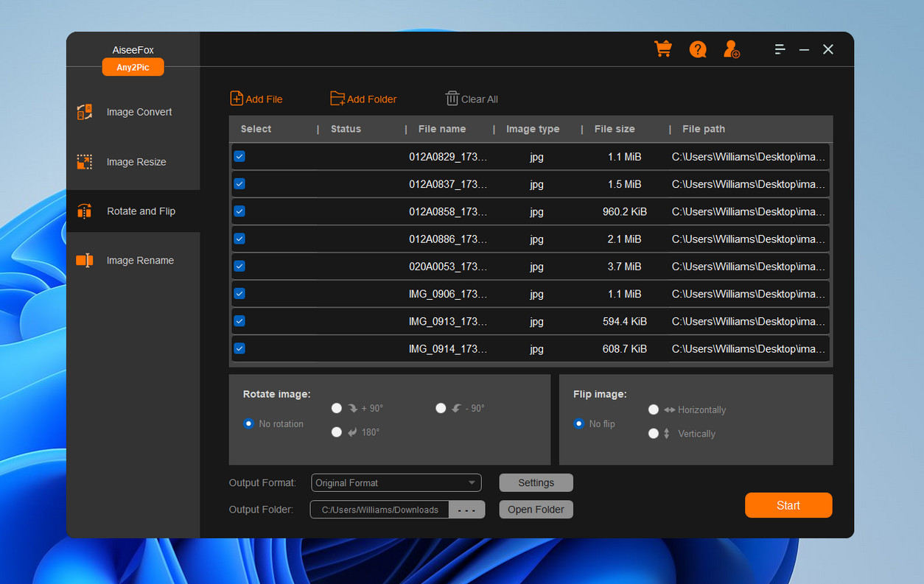The image size is (924, 584).
Task: Click the 960.2 KiB file size cell
Action: point(625,211)
